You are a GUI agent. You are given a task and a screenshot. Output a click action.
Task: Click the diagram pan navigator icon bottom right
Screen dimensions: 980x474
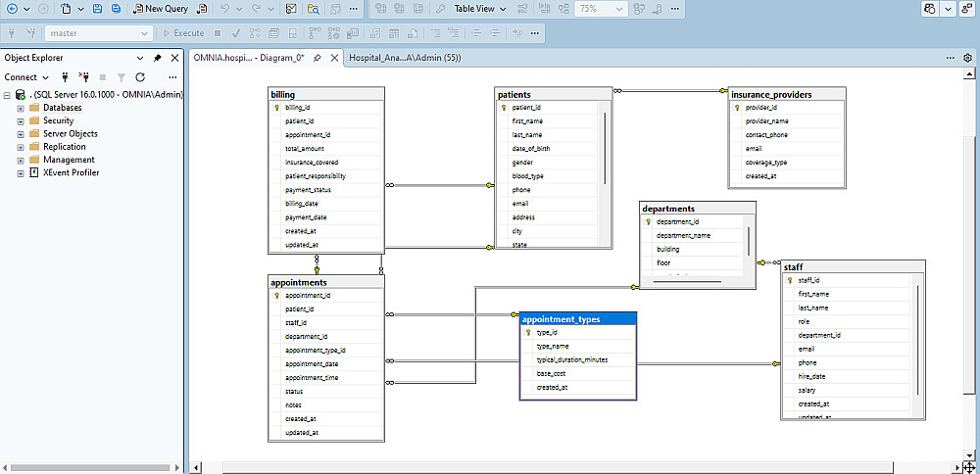[969, 468]
